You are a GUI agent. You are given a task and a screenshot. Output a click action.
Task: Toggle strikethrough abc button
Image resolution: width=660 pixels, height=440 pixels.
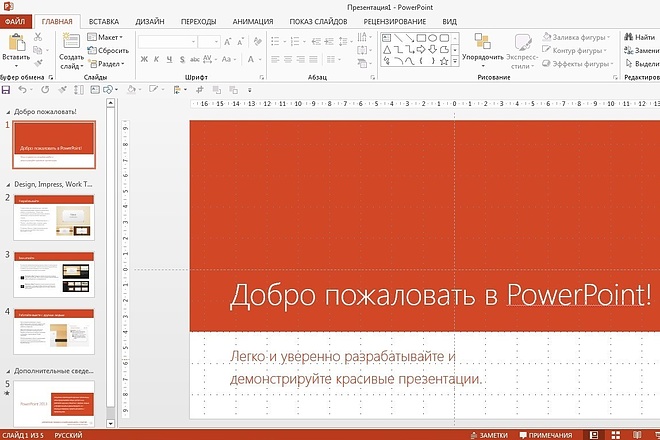click(194, 59)
